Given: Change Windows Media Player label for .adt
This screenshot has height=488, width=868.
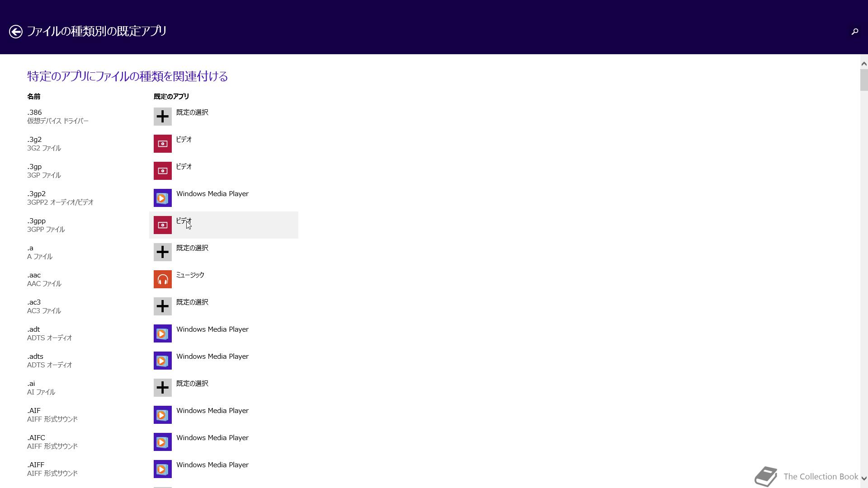Looking at the screenshot, I should pyautogui.click(x=212, y=329).
